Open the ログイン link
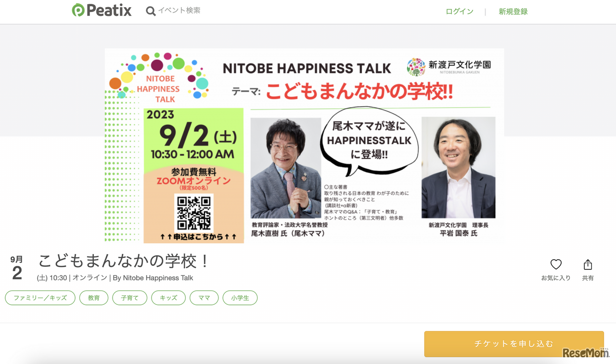Image resolution: width=616 pixels, height=364 pixels. 459,12
